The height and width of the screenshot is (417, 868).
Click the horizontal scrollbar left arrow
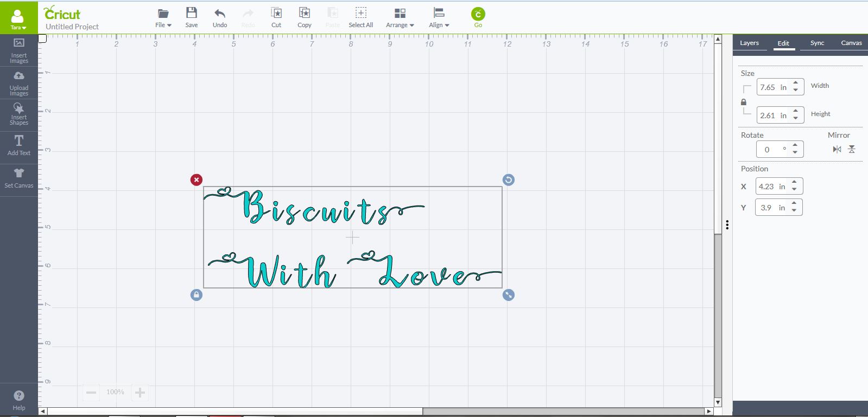43,412
